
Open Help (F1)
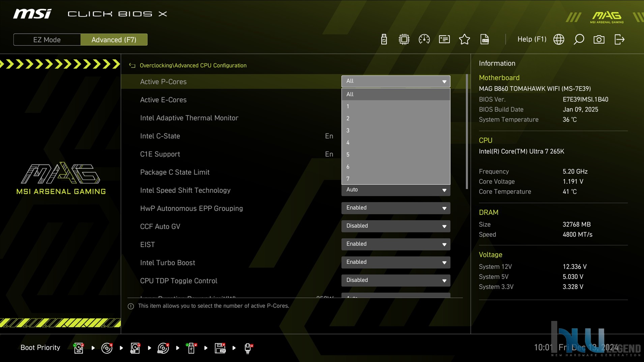coord(532,39)
